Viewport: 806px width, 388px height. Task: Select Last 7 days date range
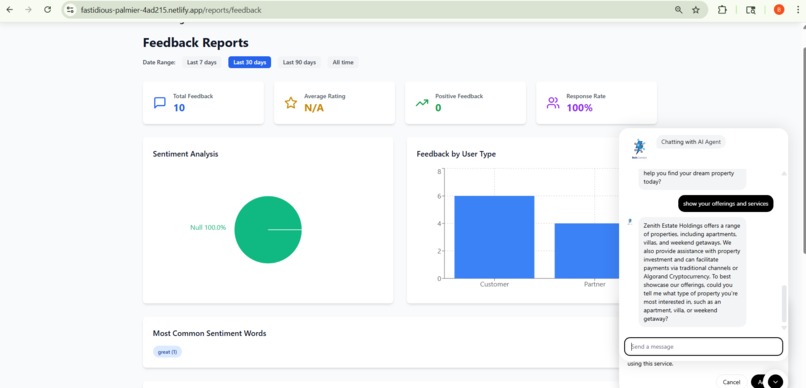pyautogui.click(x=202, y=62)
